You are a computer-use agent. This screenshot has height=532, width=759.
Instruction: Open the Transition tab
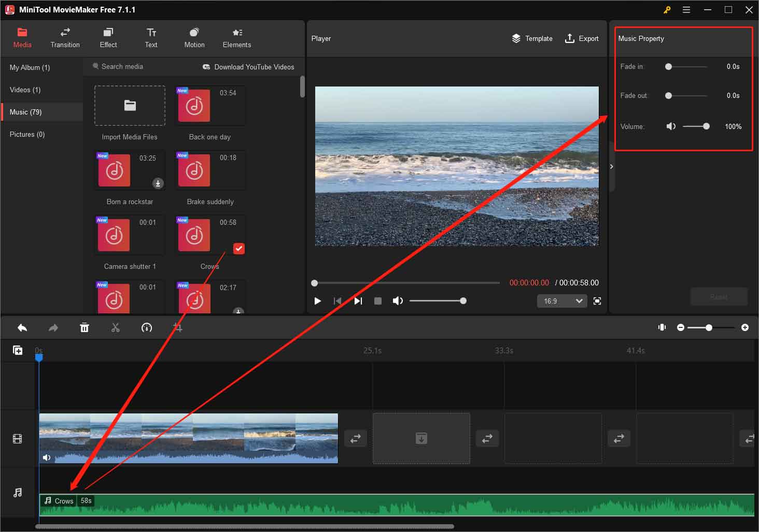pos(65,38)
